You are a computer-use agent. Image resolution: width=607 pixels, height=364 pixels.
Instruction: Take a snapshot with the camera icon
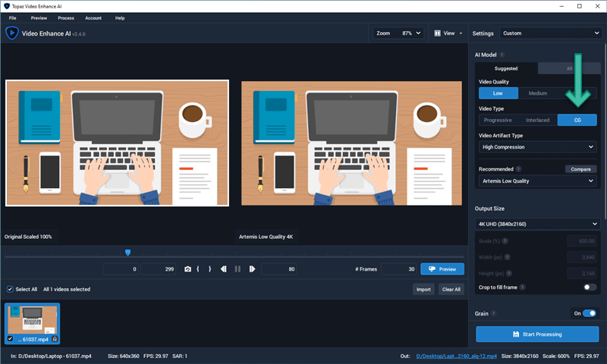tap(187, 269)
